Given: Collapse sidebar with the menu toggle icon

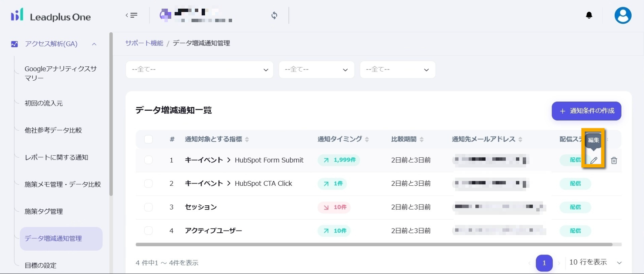Looking at the screenshot, I should click(x=131, y=15).
